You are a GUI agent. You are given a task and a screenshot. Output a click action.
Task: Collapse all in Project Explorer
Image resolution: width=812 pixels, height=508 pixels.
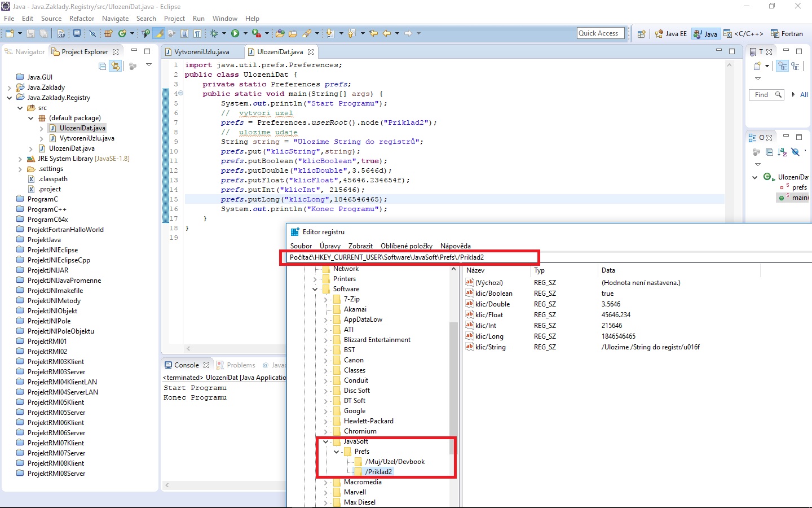tap(102, 66)
